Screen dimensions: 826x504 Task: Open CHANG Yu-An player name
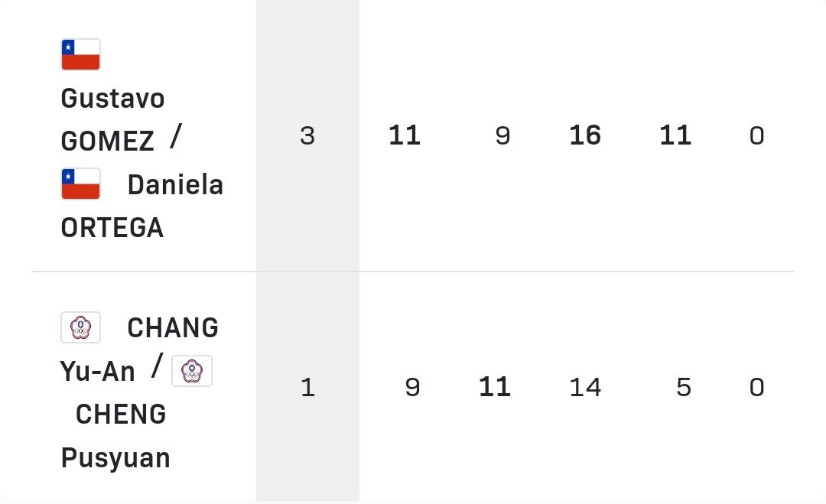(x=139, y=350)
